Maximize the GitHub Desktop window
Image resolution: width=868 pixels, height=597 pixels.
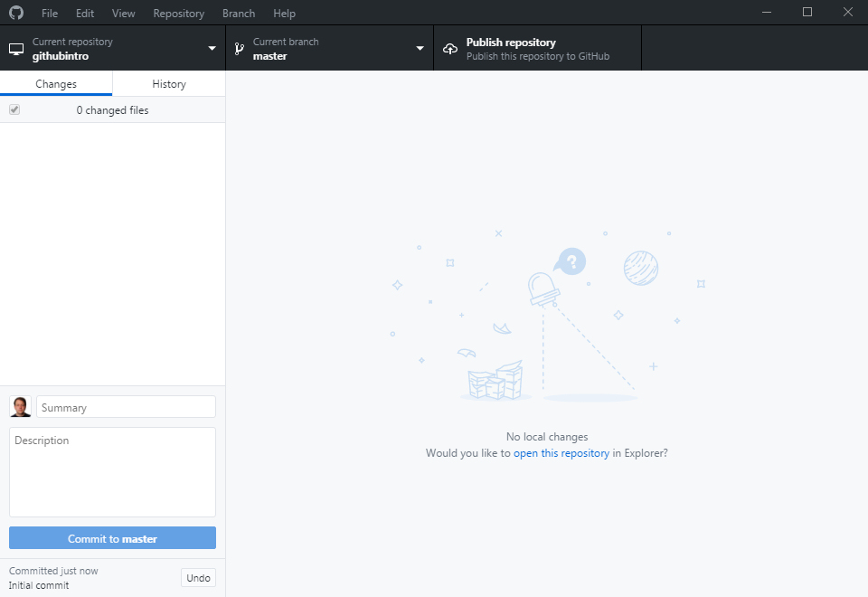point(807,12)
